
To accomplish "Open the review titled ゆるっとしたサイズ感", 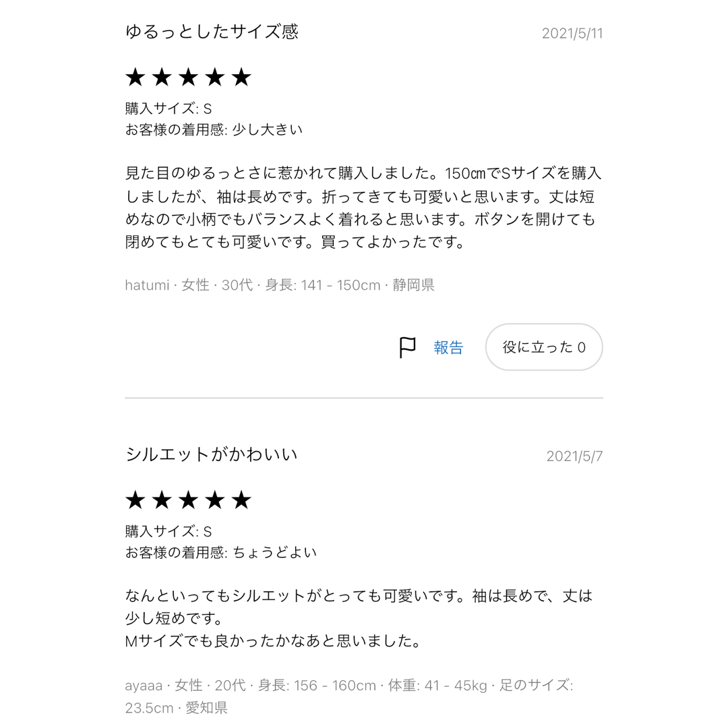I will (x=212, y=32).
